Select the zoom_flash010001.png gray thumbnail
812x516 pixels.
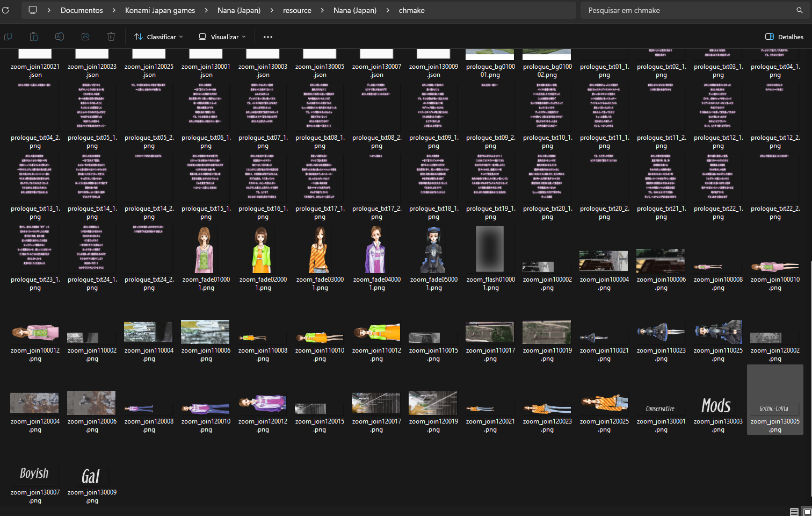coord(490,249)
